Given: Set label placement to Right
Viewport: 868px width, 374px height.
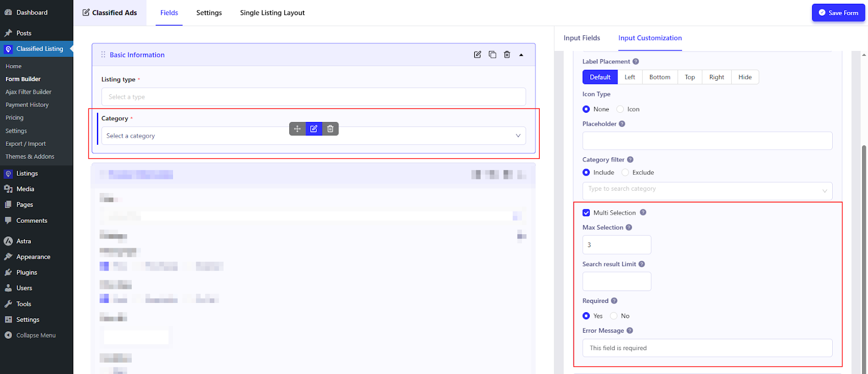Looking at the screenshot, I should point(717,77).
